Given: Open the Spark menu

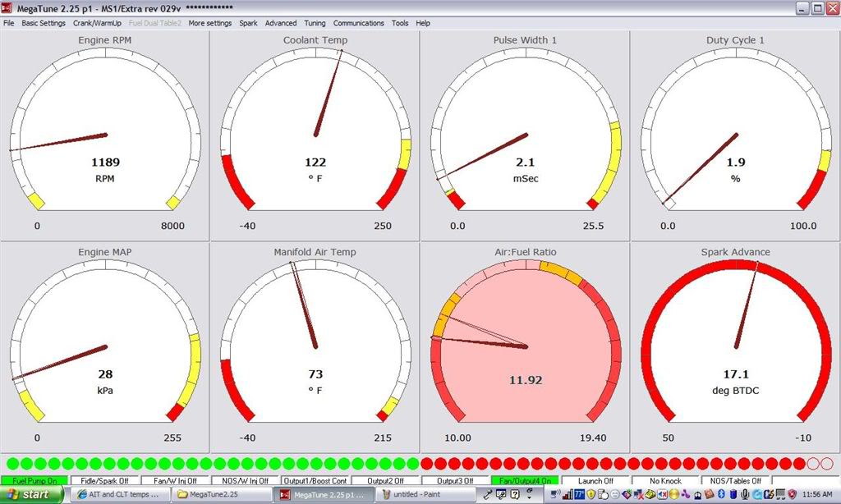Looking at the screenshot, I should [x=248, y=23].
